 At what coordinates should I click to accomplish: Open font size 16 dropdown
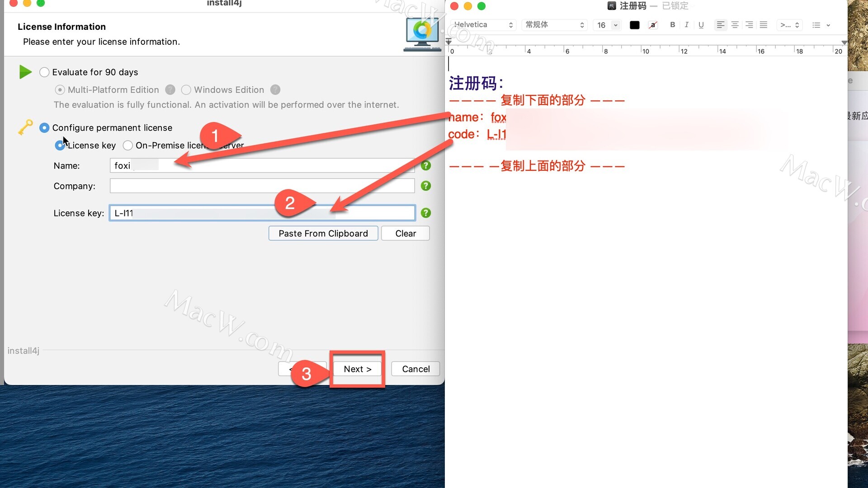[615, 25]
